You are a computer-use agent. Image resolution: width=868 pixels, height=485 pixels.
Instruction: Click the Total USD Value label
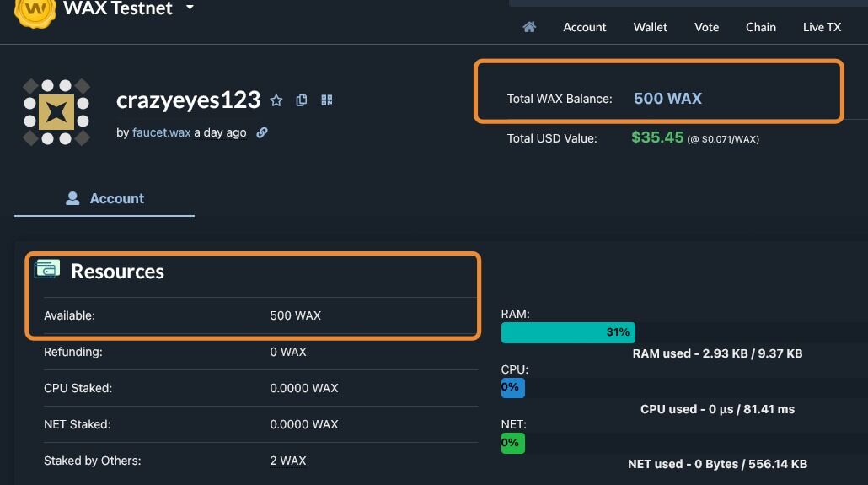tap(552, 138)
